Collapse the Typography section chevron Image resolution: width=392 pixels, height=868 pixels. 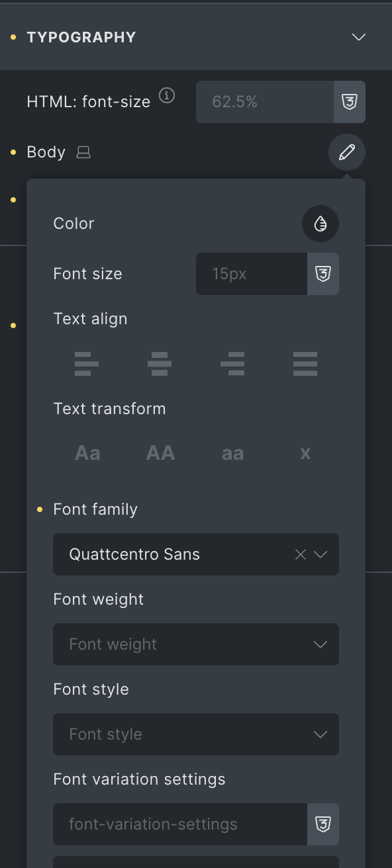[359, 37]
